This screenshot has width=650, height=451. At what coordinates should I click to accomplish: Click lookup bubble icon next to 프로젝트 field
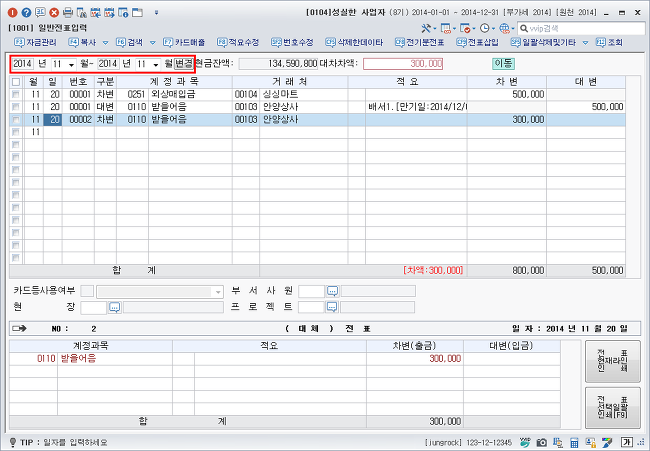pos(332,307)
